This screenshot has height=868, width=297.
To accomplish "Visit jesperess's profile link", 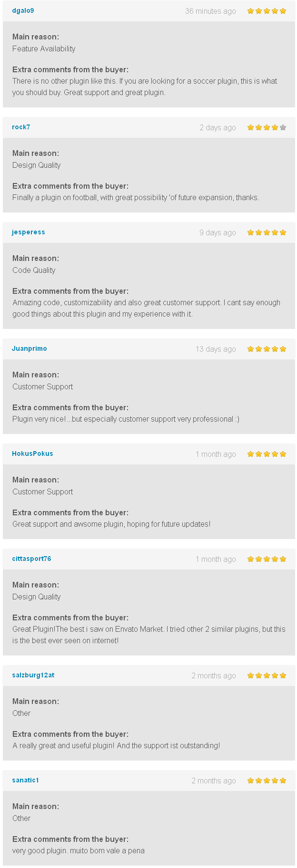I will click(x=29, y=232).
